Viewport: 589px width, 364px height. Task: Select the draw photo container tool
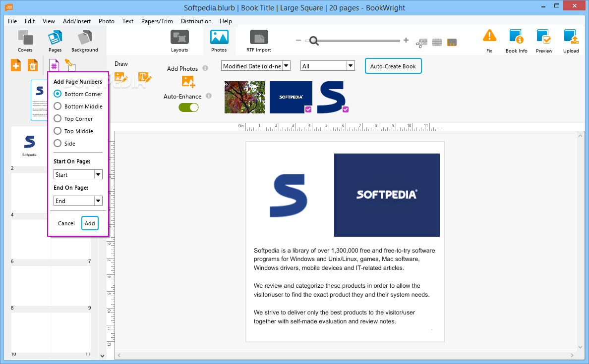click(x=121, y=78)
